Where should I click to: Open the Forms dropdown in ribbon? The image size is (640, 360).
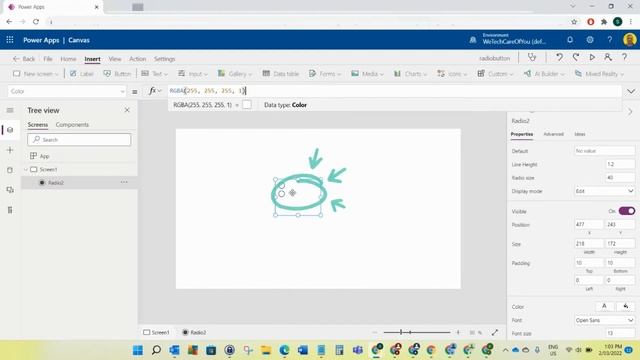click(x=324, y=74)
